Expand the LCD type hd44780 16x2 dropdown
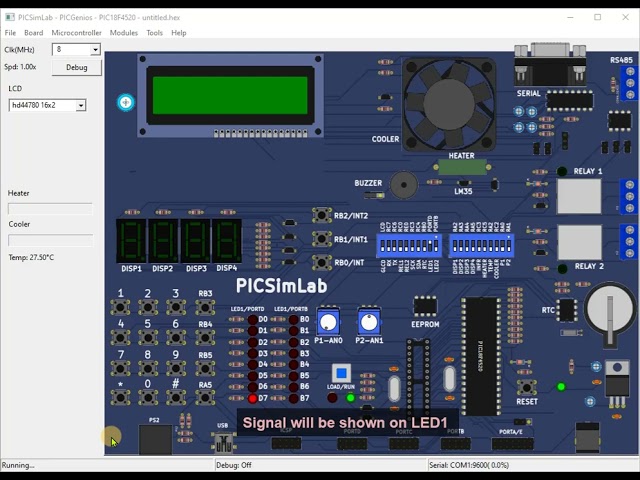Viewport: 640px width, 480px height. [x=81, y=105]
